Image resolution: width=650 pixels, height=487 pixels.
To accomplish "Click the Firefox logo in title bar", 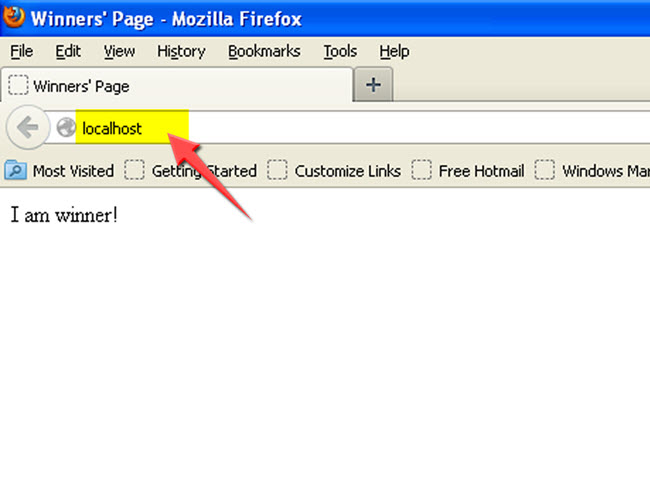I will [13, 17].
